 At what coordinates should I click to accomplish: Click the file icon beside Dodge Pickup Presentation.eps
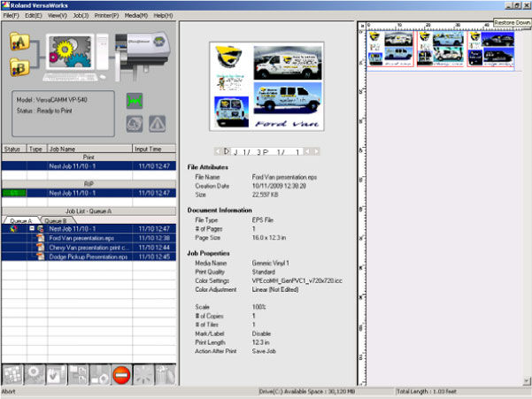[41, 257]
